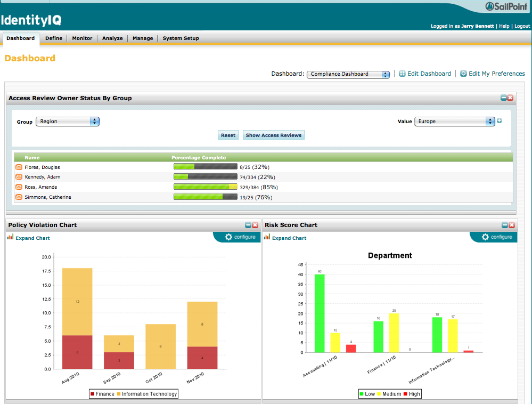The height and width of the screenshot is (404, 532).
Task: Click the Policy Violation Chart expand bar-chart icon
Action: click(11, 237)
